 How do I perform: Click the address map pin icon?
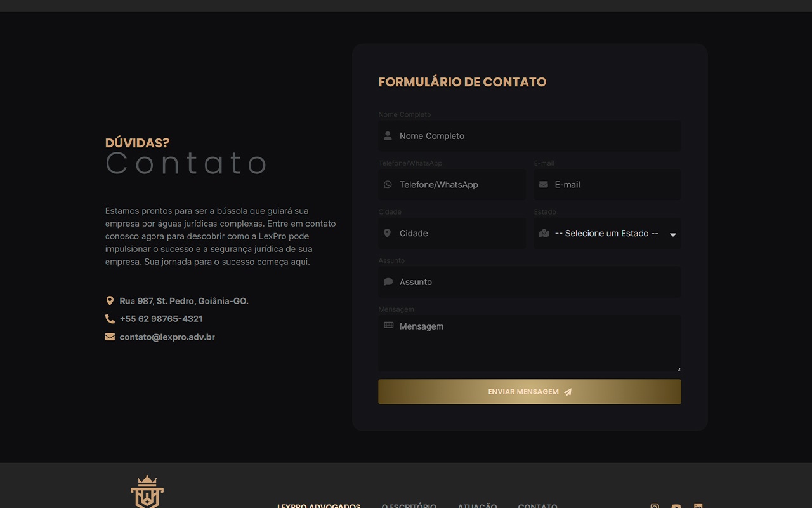coord(110,301)
